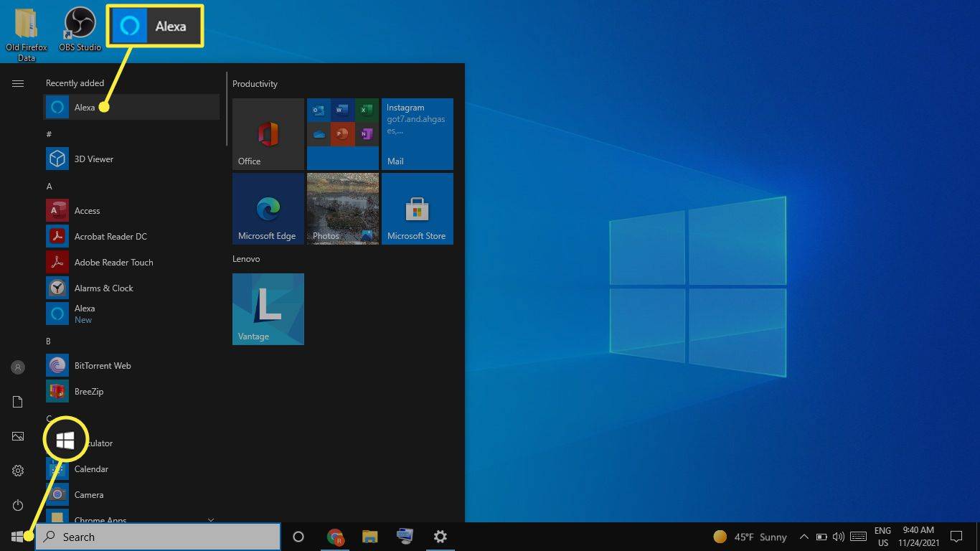Open the Alexa entry marked New

point(131,314)
